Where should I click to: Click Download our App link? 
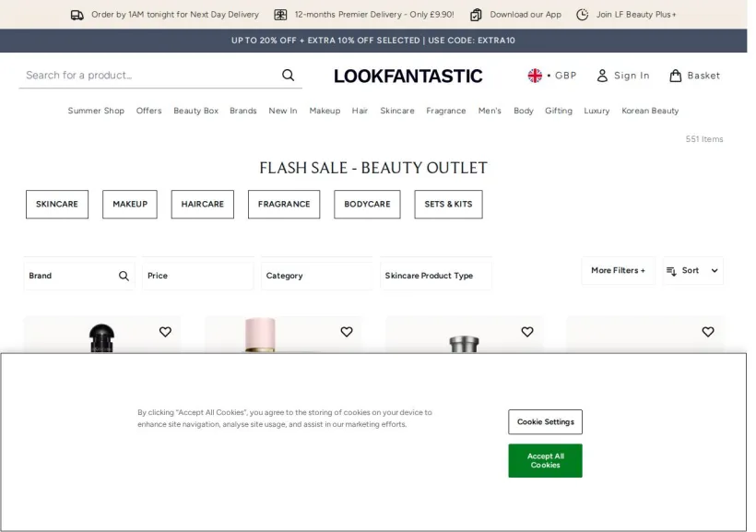point(526,15)
